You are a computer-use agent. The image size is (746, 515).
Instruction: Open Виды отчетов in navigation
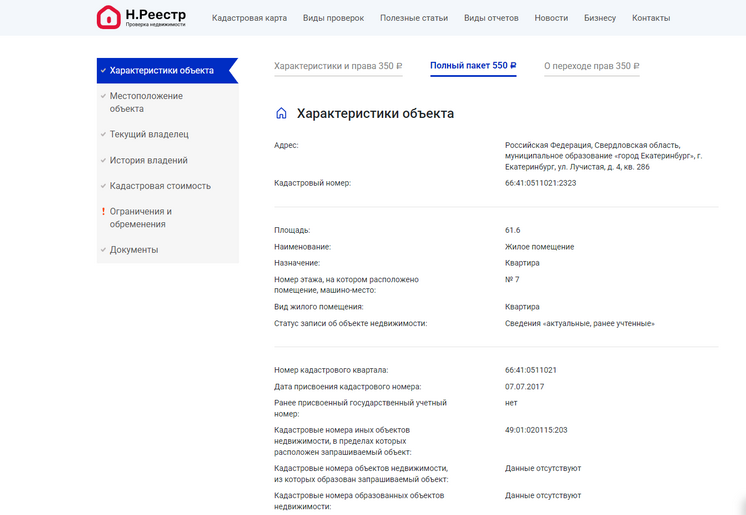point(491,18)
